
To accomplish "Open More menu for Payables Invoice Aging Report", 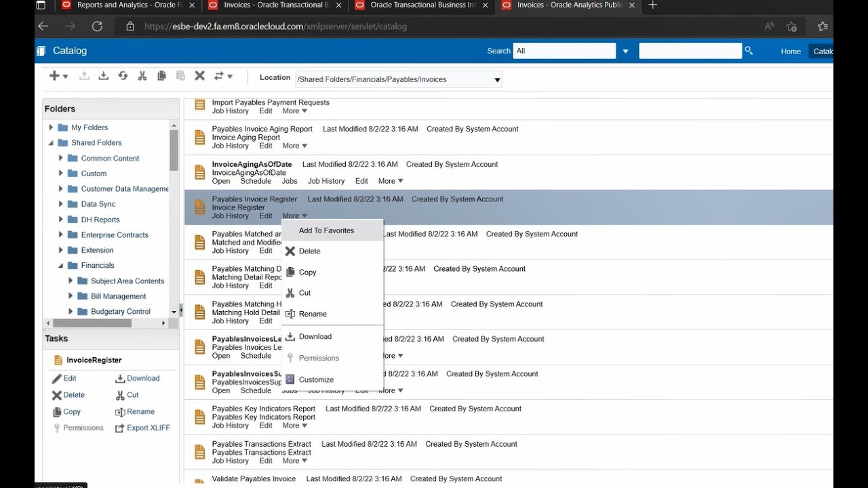I will tap(295, 146).
